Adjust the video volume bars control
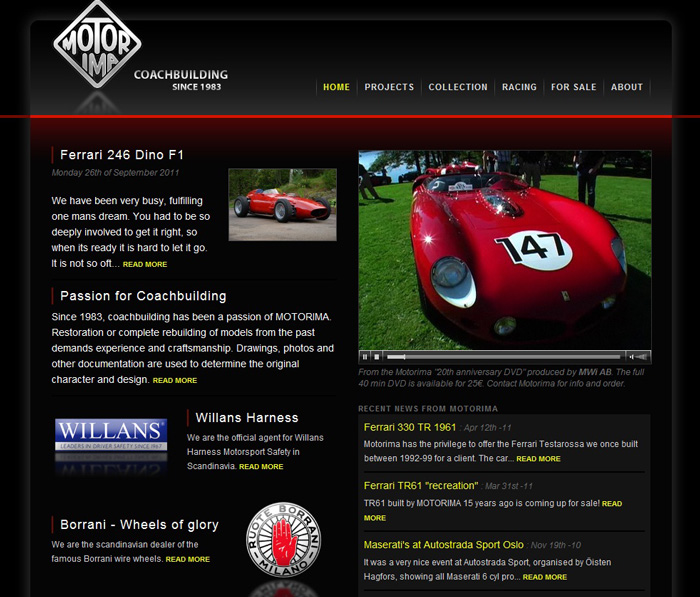Viewport: 700px width, 597px height. pyautogui.click(x=642, y=357)
